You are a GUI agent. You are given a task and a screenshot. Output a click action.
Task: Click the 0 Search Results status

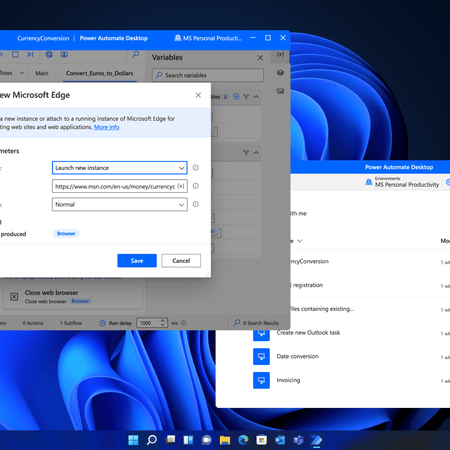pos(256,323)
